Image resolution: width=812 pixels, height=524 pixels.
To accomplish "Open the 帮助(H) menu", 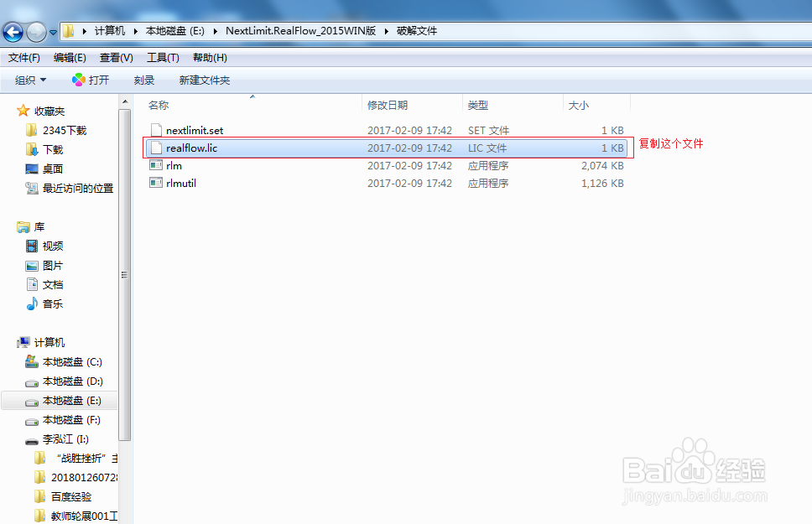I will (x=210, y=58).
